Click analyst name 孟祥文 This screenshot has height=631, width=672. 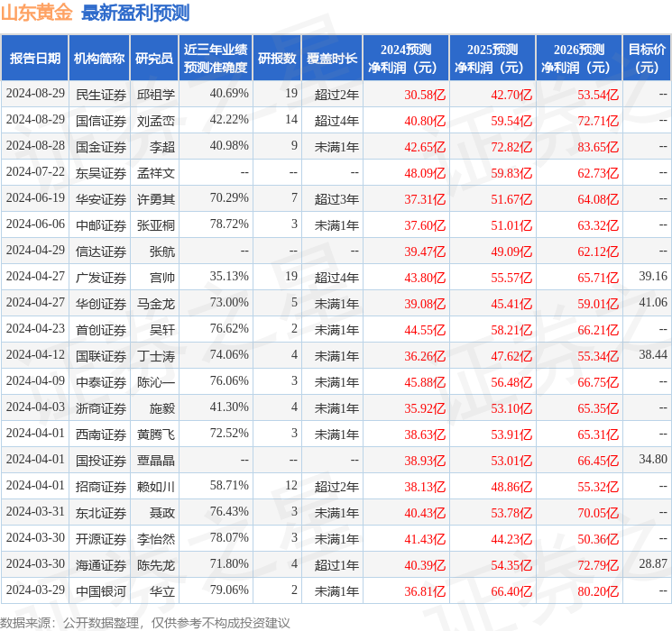(156, 173)
